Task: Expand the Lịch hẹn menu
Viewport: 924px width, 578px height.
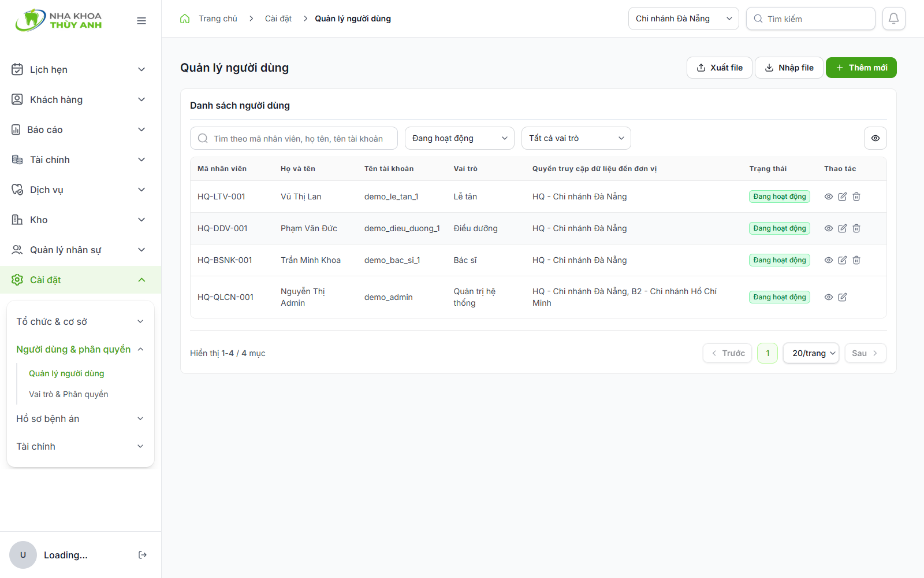Action: (80, 69)
